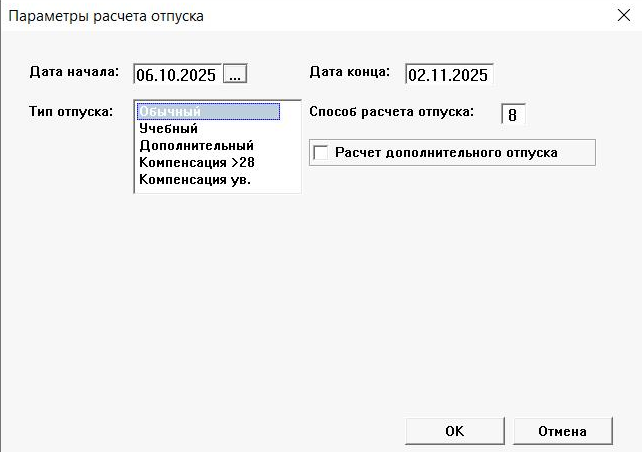The width and height of the screenshot is (642, 452).
Task: Open date picker next to Дата начала
Action: point(234,74)
